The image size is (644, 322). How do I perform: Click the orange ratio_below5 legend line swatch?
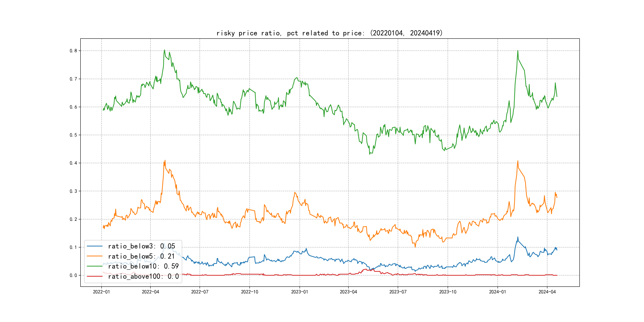click(94, 256)
